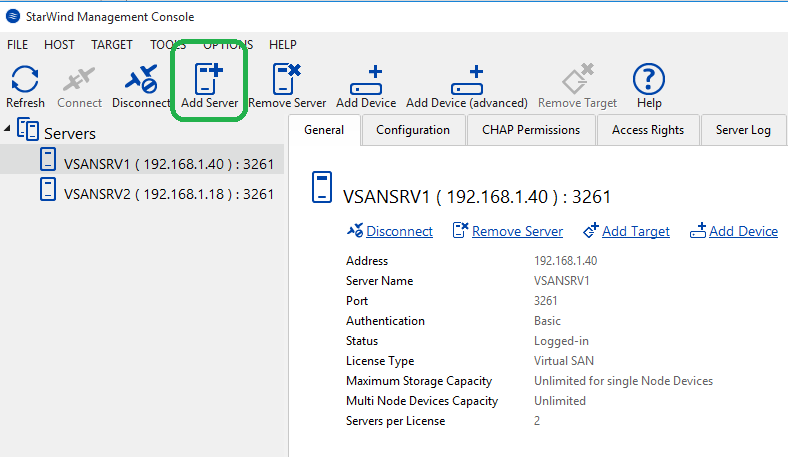Viewport: 788px width, 457px height.
Task: Click the Connect toolbar icon
Action: click(79, 79)
